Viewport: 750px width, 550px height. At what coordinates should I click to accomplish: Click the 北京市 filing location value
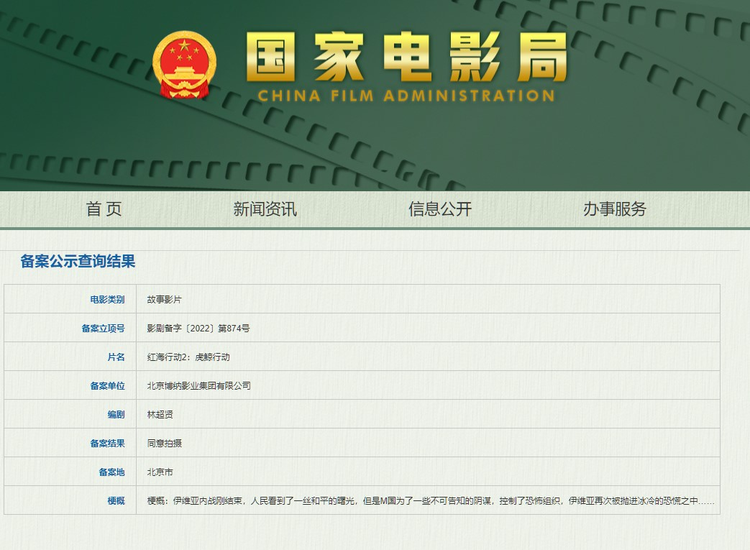coord(160,472)
